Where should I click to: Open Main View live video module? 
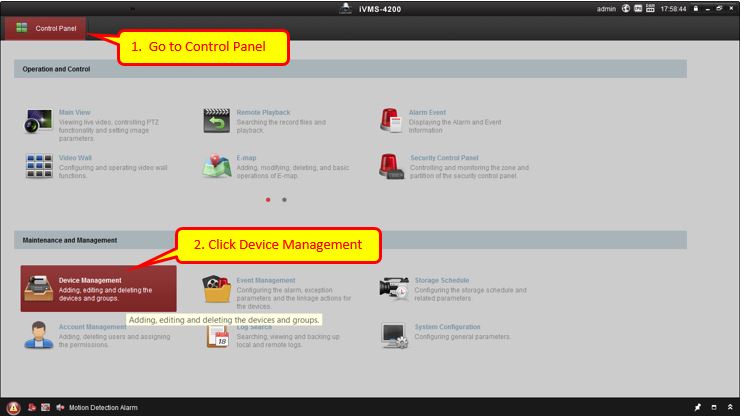pos(39,121)
